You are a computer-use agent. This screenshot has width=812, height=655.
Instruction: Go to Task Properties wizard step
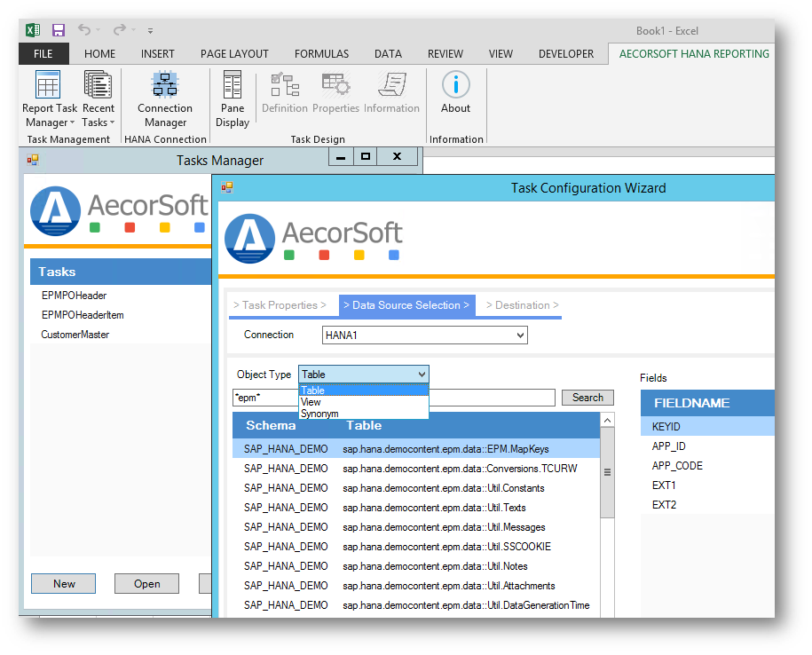coord(280,305)
